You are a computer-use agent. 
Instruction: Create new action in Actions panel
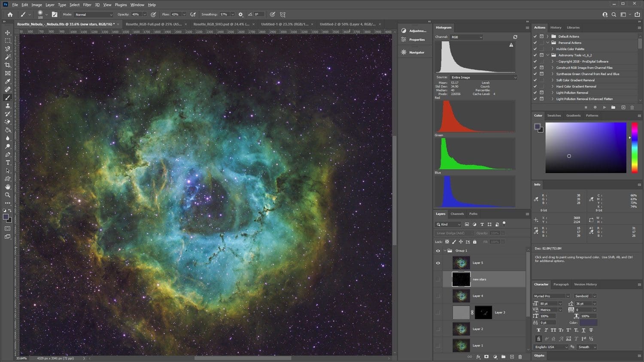click(x=623, y=107)
